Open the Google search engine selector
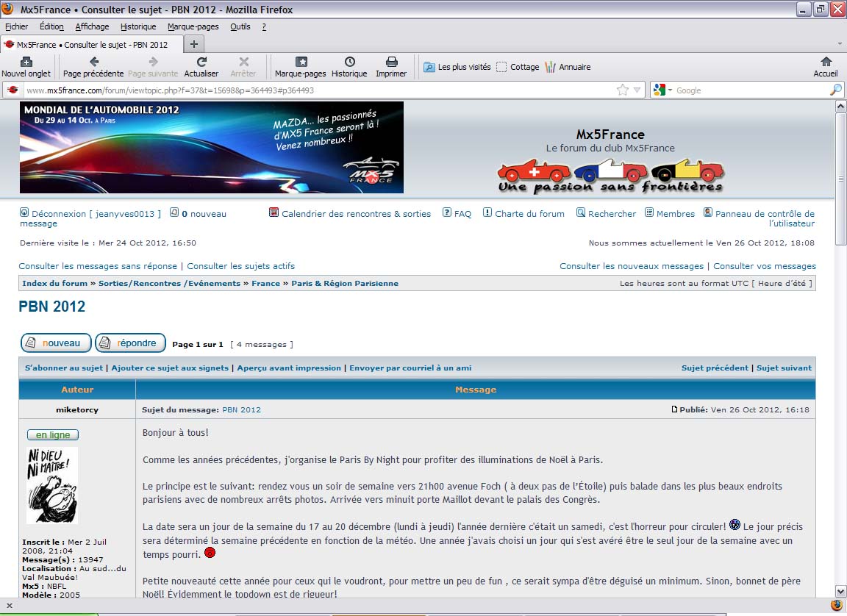847x616 pixels. pos(662,90)
